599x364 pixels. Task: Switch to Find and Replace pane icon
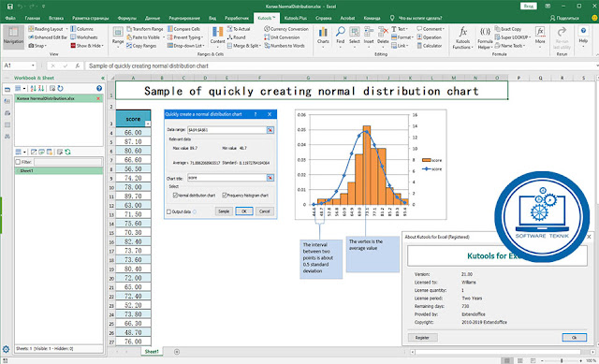pyautogui.click(x=7, y=137)
